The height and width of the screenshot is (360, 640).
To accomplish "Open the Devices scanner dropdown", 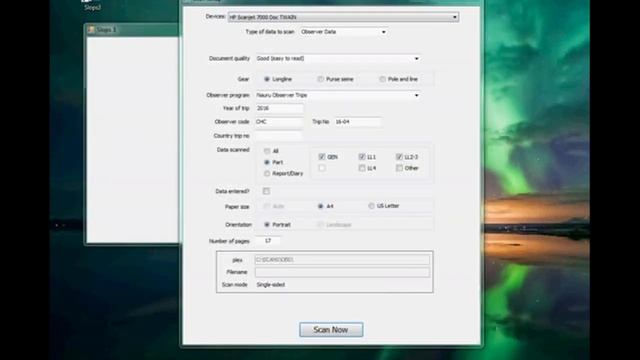I will tap(343, 17).
